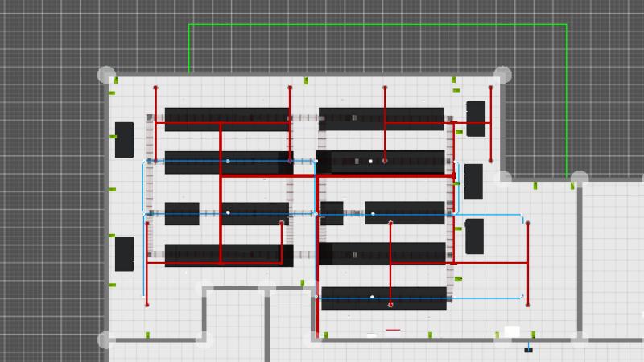
Task: Click the small blue device below bottom wall
Action: (x=528, y=349)
